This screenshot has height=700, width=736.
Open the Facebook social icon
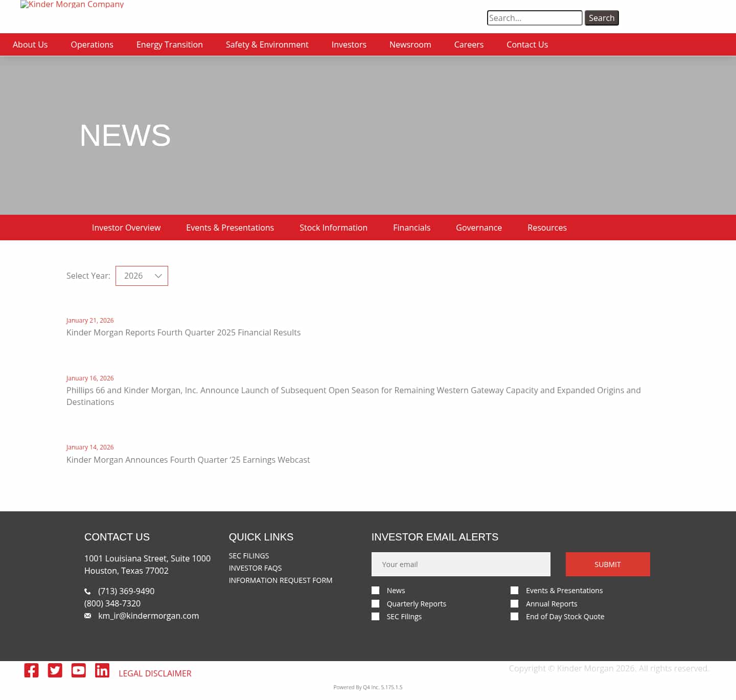tap(31, 670)
